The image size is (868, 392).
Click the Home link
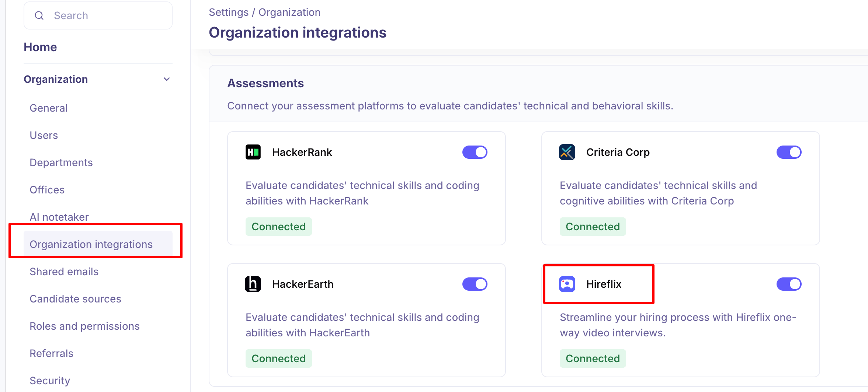(x=40, y=47)
